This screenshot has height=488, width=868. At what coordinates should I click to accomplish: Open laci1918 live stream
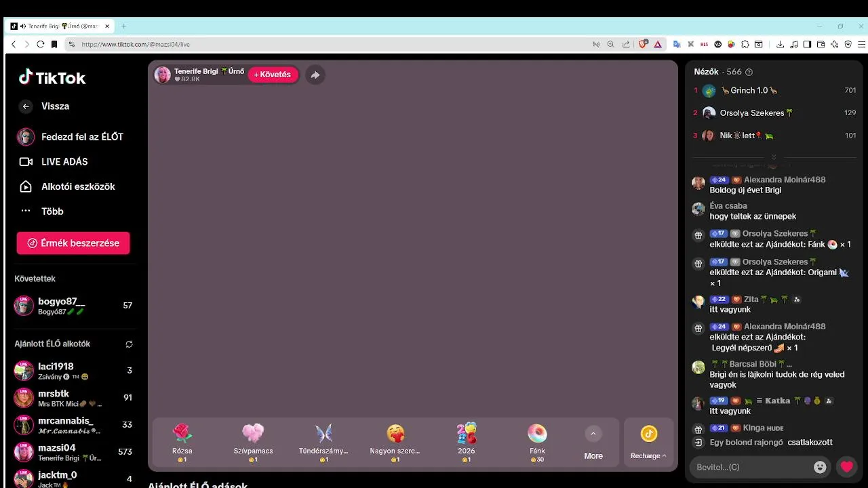pyautogui.click(x=73, y=371)
